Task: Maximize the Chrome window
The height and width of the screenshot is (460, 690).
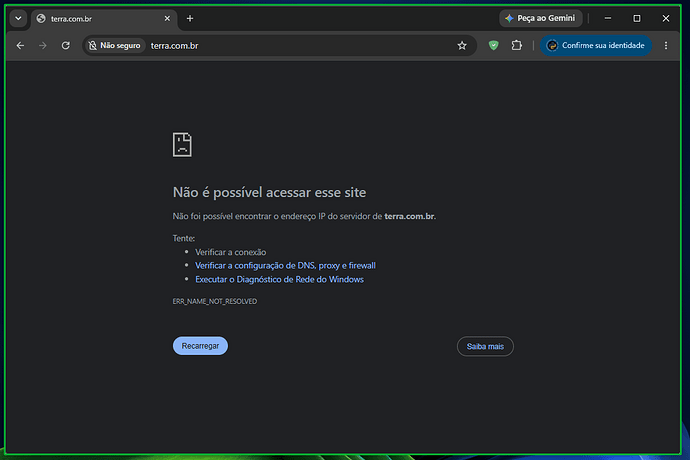Action: [x=637, y=18]
